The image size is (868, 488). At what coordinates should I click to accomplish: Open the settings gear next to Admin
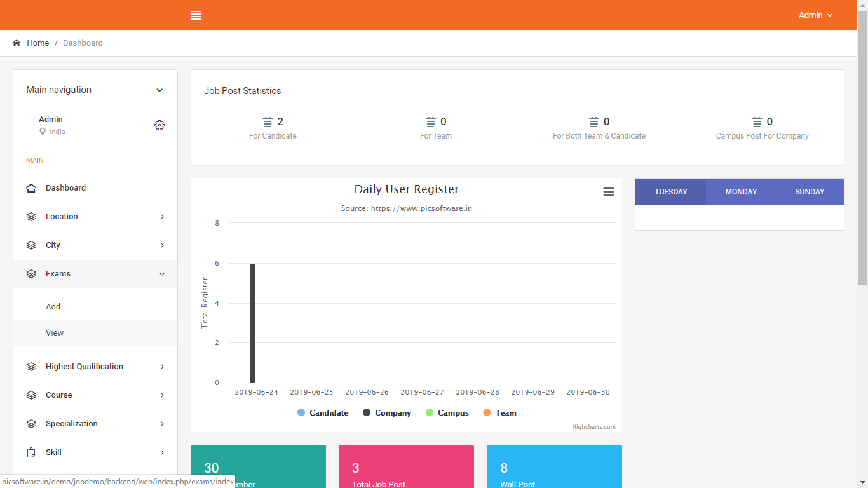pyautogui.click(x=159, y=125)
